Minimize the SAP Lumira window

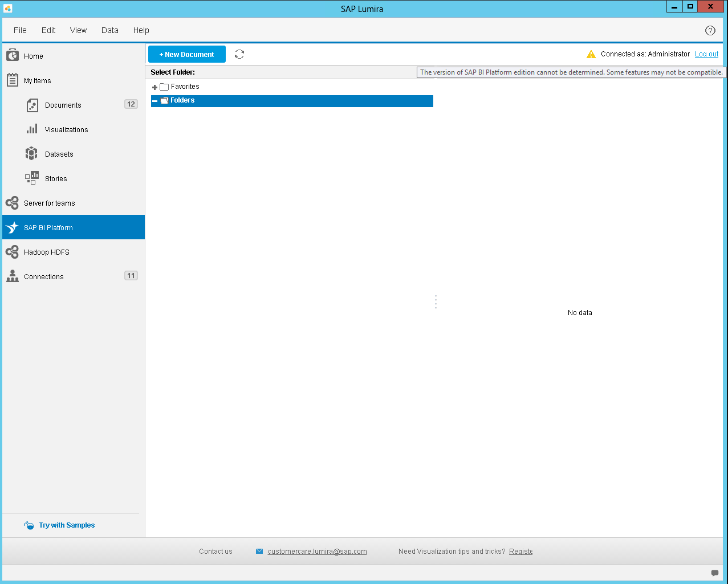click(x=675, y=7)
